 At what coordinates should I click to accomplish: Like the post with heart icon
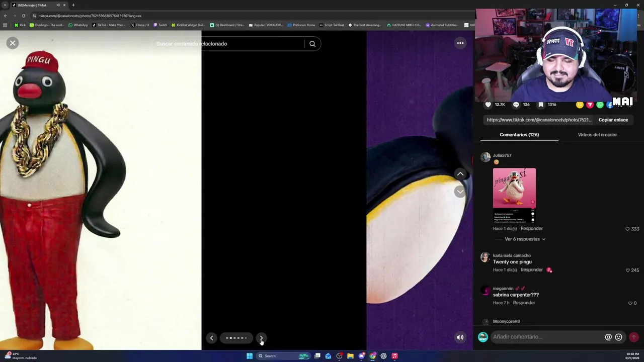point(488,105)
